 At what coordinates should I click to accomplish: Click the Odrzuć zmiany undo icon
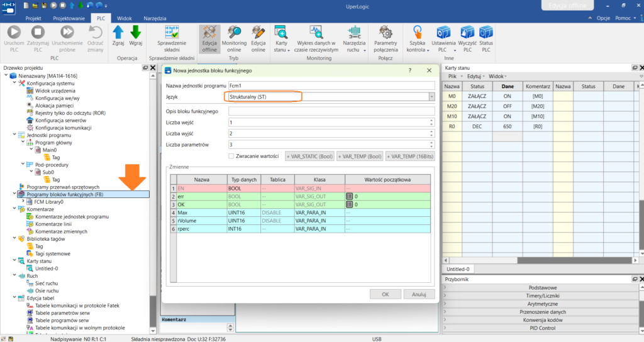[x=96, y=32]
